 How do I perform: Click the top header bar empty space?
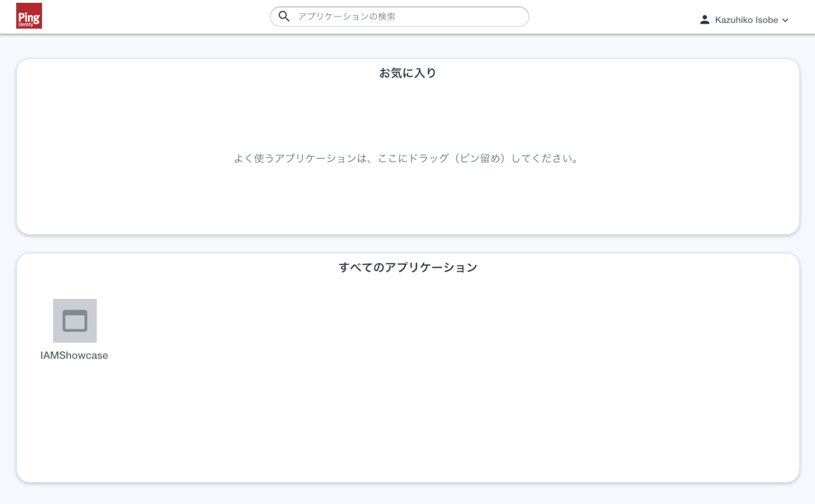pos(156,16)
